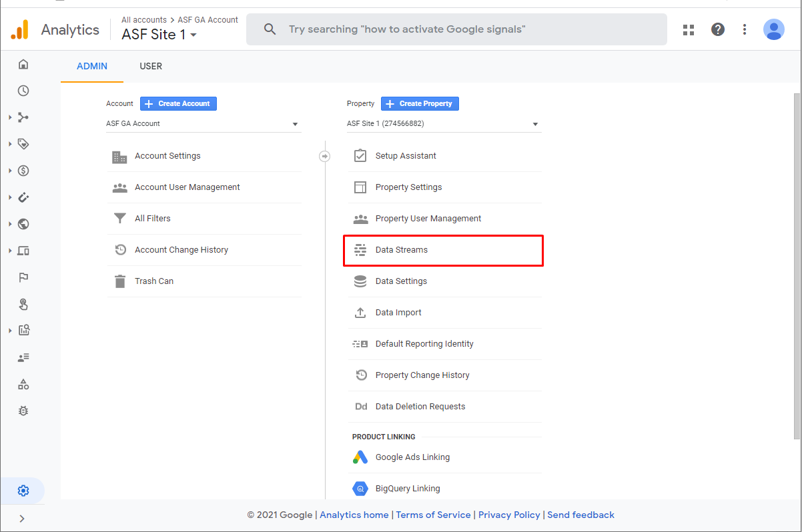Open the three-dot more options menu

pyautogui.click(x=745, y=29)
